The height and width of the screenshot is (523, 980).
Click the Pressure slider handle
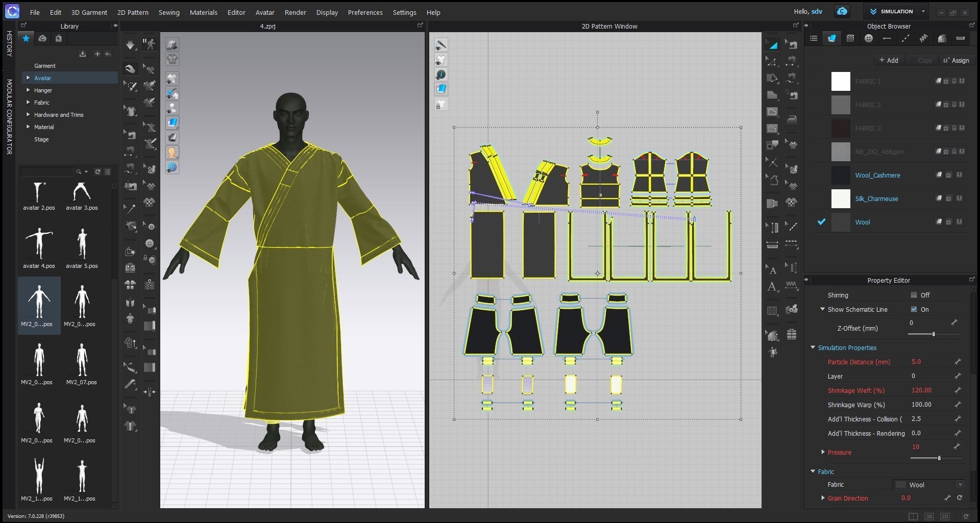click(939, 458)
